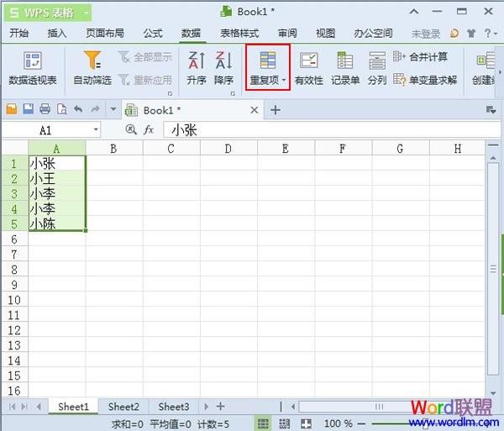Open the 公式 tab
Screen dimensions: 504x431
point(153,33)
